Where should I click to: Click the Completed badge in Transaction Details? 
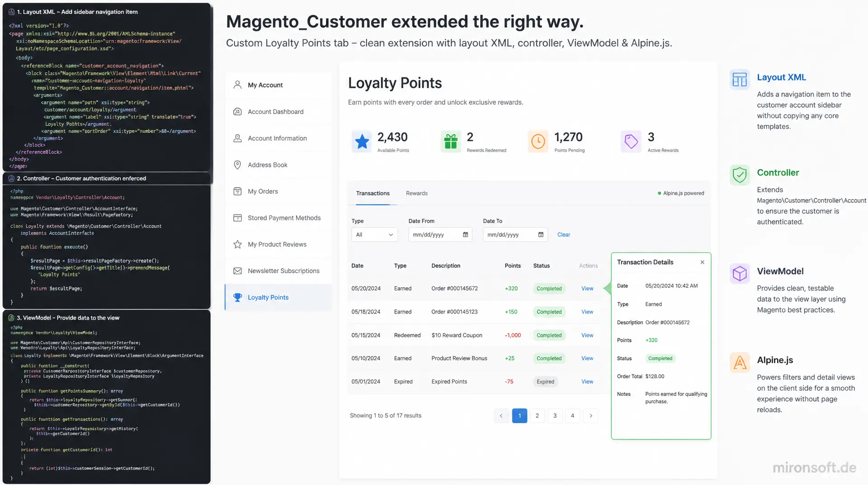pyautogui.click(x=660, y=358)
